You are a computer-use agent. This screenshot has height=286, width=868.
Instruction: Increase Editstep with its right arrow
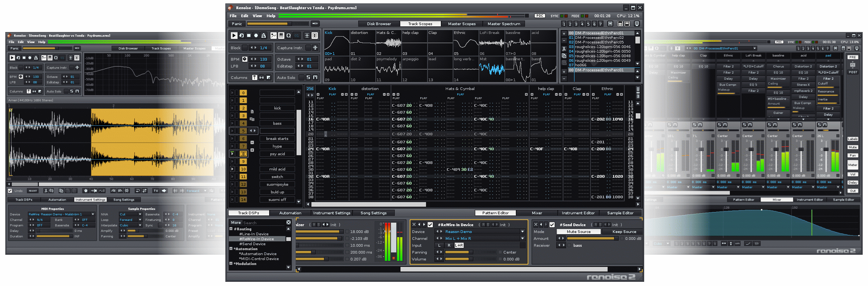[x=303, y=66]
